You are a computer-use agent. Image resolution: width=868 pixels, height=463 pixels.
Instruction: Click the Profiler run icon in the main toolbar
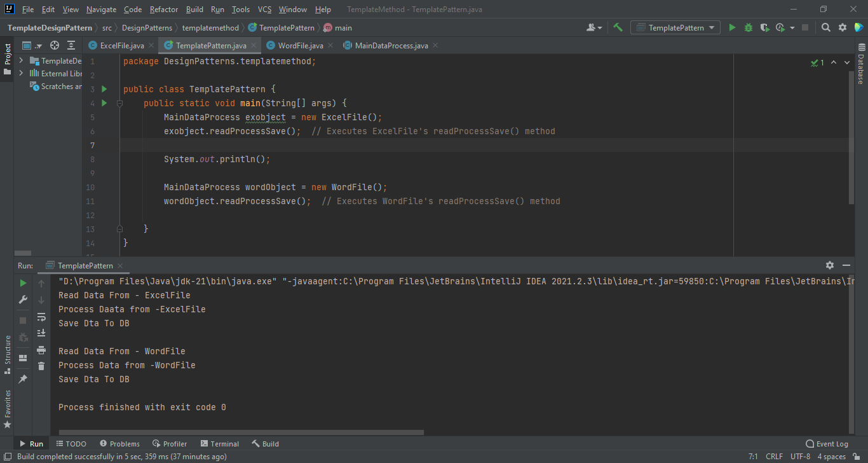click(x=780, y=27)
